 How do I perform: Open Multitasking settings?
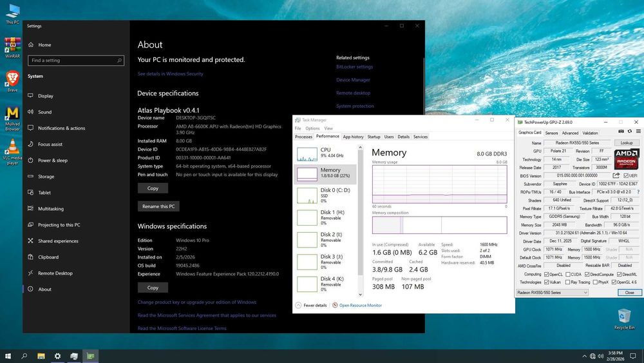pos(50,209)
